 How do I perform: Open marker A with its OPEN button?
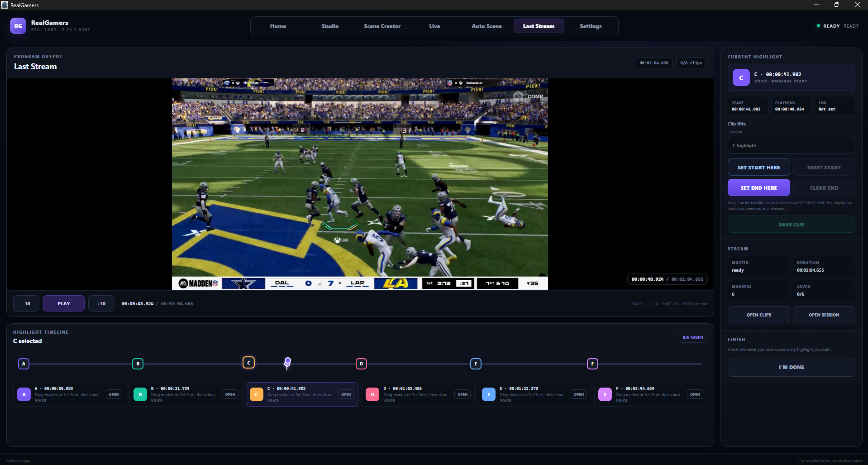[x=114, y=394]
